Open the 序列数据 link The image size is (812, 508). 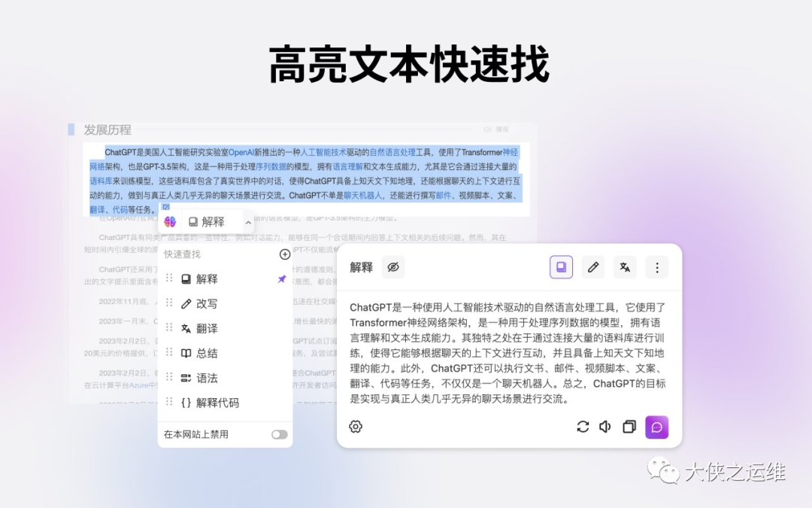pos(271,166)
